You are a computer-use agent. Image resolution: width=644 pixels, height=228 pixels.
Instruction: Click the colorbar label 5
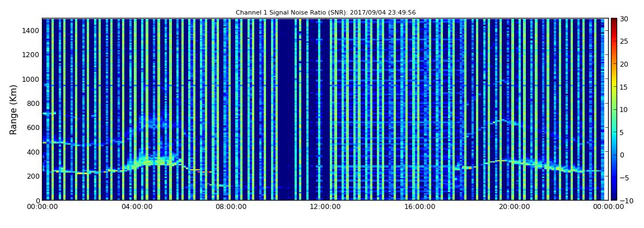pos(622,132)
